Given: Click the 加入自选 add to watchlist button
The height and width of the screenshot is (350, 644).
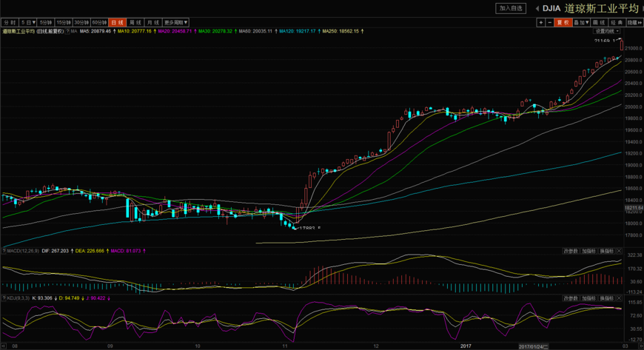Looking at the screenshot, I should (x=511, y=8).
